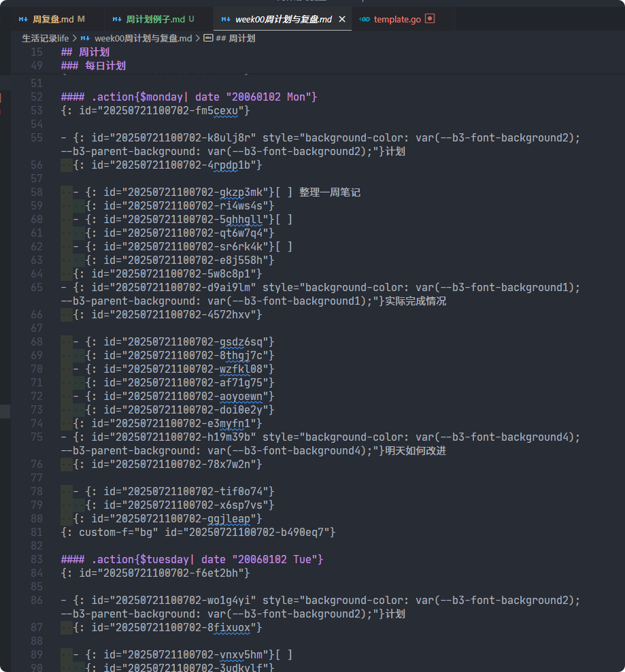Screen dimensions: 625x672
Task: Click the empty checkbox on the 5ghhgll line
Action: [284, 220]
